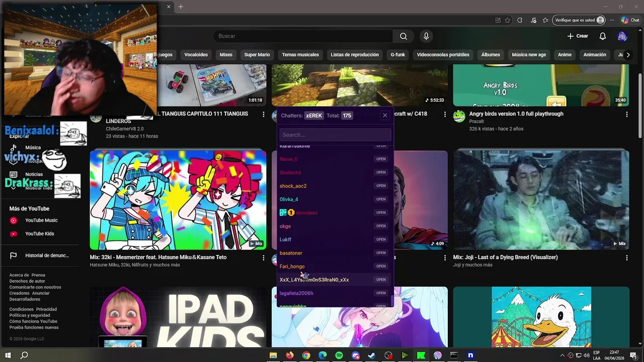Select chatter name okge
This screenshot has height=362, width=644.
[285, 226]
